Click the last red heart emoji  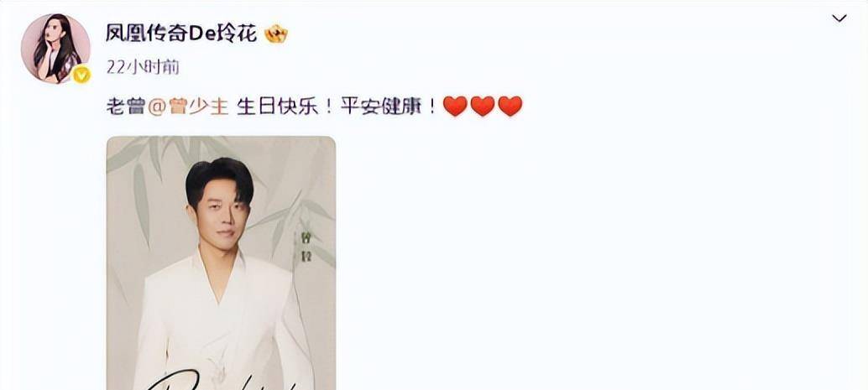tap(510, 106)
